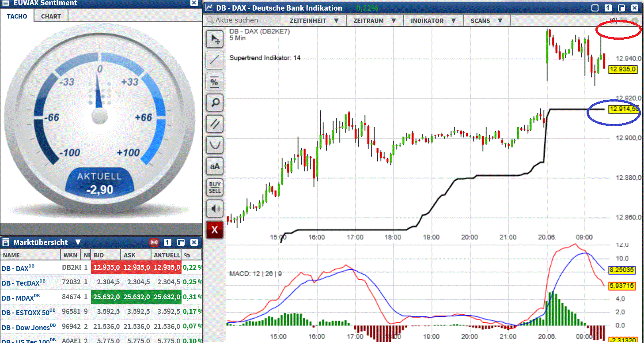
Task: Select the parallel channel drawing tool
Action: [x=214, y=124]
